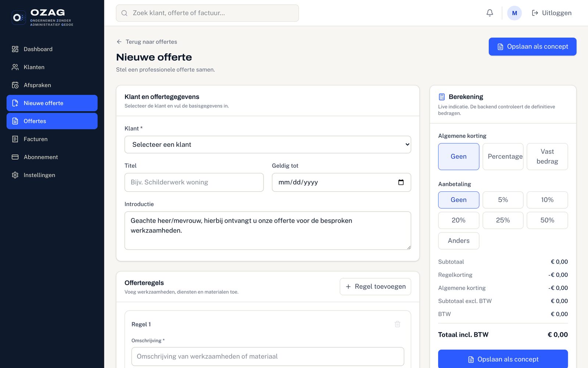The width and height of the screenshot is (588, 368).
Task: Click the Geldig tot date field
Action: 341,182
